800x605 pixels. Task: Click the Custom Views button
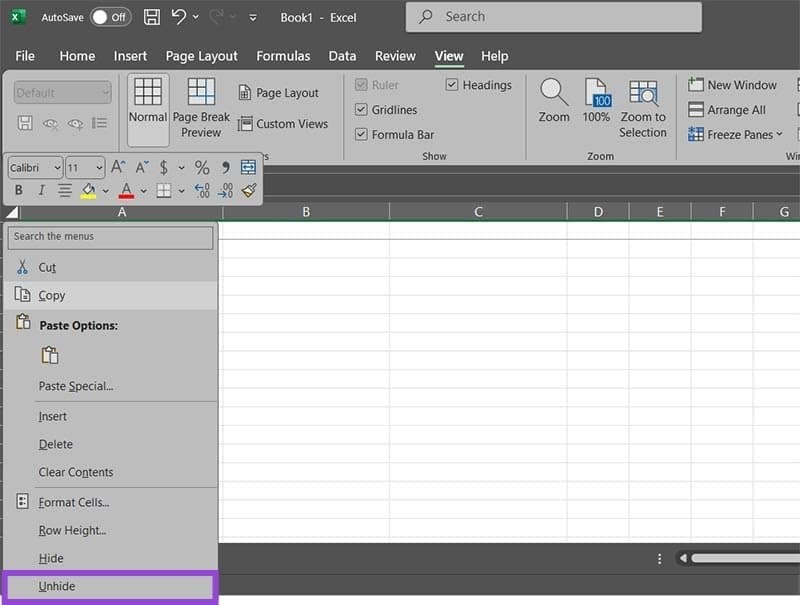coord(283,124)
